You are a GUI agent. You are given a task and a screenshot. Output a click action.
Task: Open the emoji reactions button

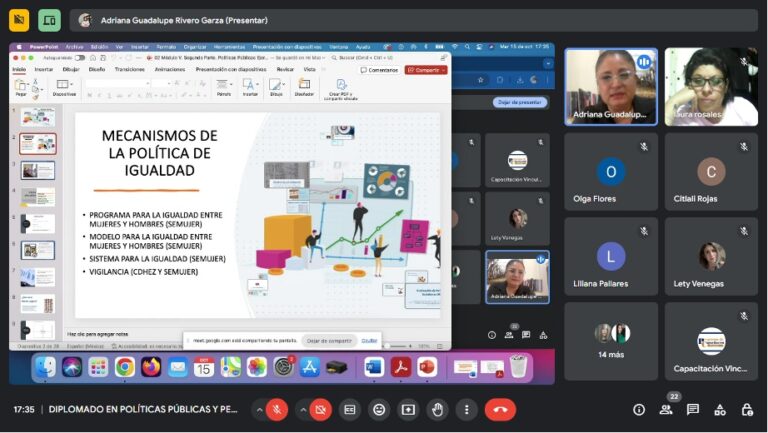coord(379,409)
